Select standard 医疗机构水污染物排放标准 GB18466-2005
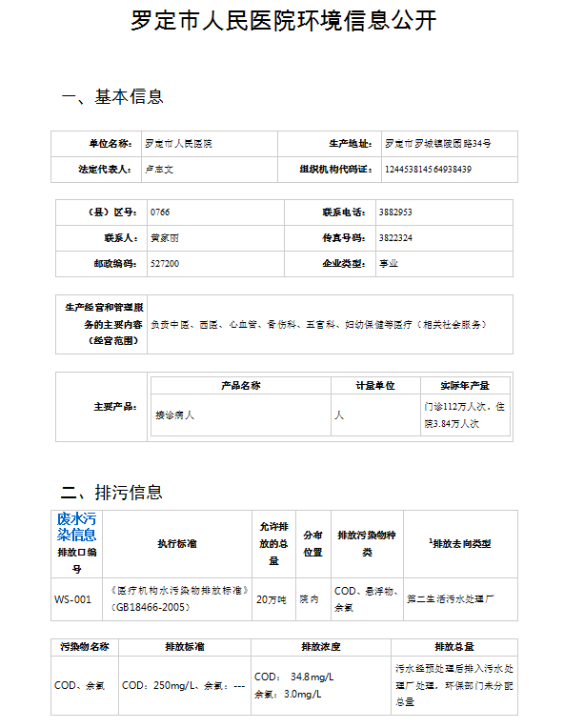 pos(180,598)
